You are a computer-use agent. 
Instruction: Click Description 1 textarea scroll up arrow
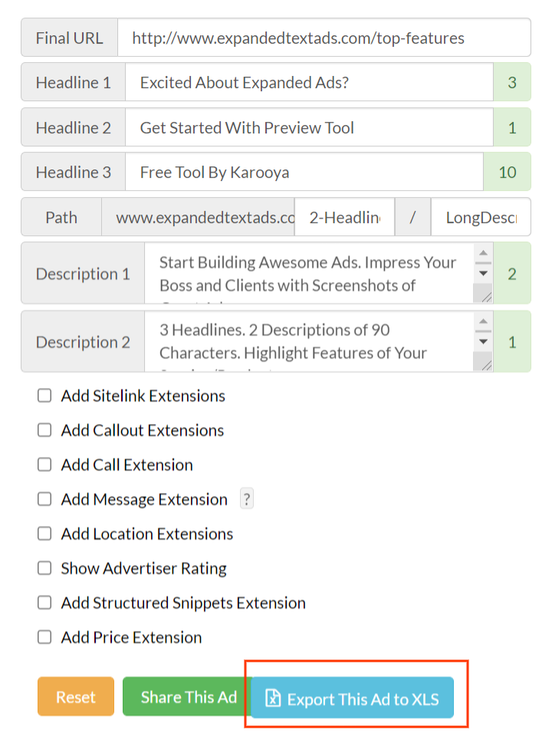[x=483, y=253]
